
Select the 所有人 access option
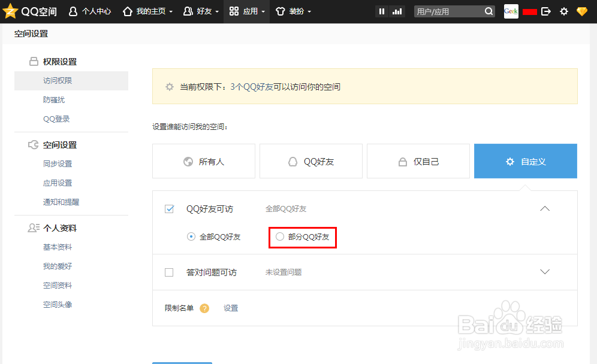tap(204, 161)
